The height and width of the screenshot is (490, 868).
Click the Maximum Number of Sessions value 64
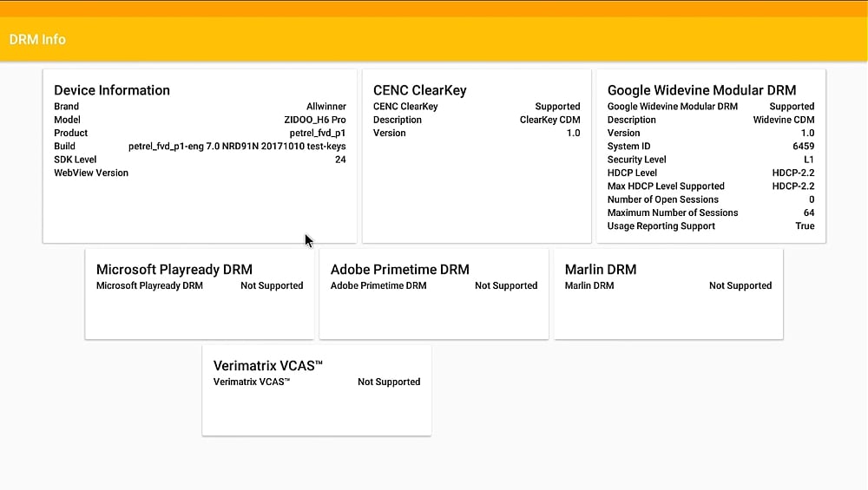pos(809,212)
